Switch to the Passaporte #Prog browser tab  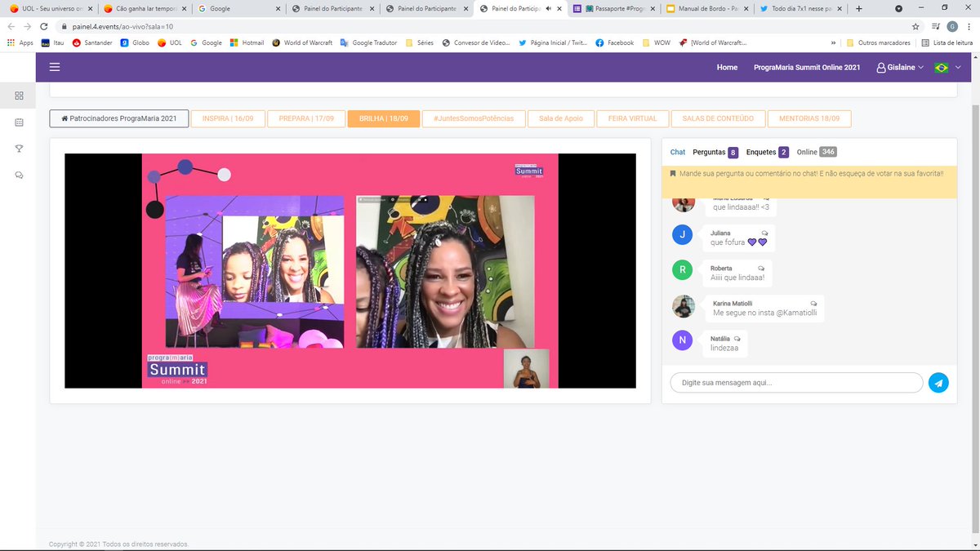click(613, 8)
